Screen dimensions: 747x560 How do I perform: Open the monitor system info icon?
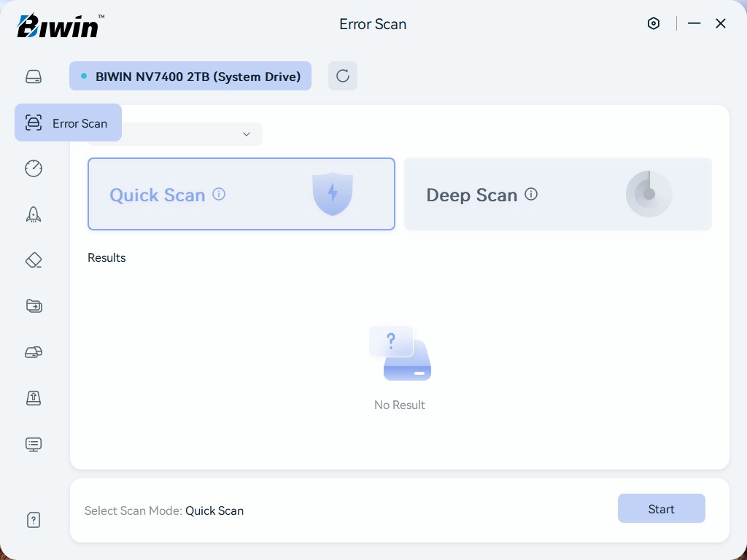tap(34, 444)
